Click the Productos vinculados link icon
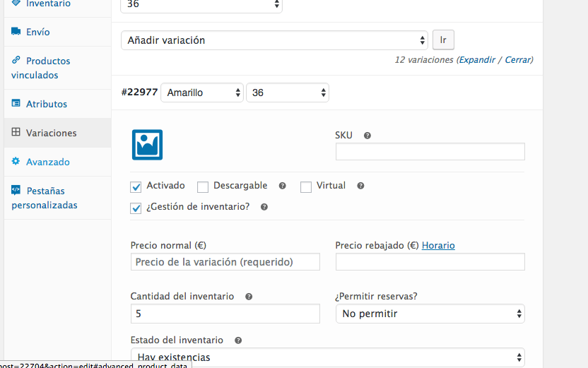 pyautogui.click(x=16, y=59)
